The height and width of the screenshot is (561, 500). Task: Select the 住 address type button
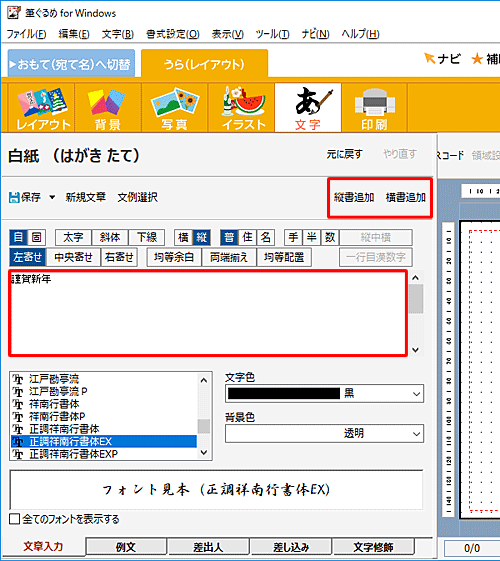tap(247, 237)
